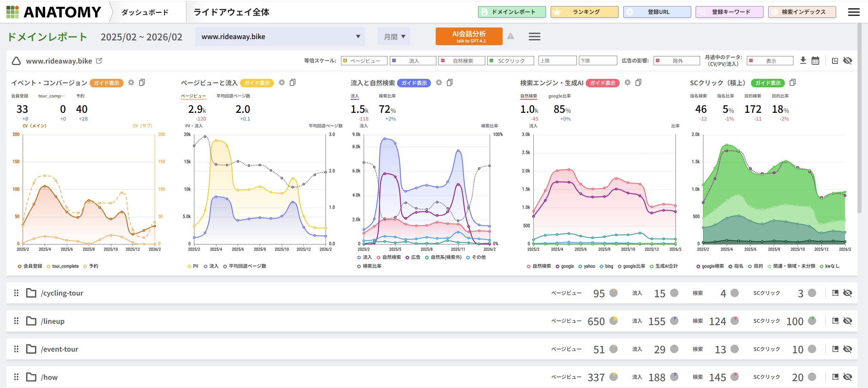Open settings gear for イベント・コンバージョン chart
This screenshot has height=388, width=868.
(x=131, y=83)
